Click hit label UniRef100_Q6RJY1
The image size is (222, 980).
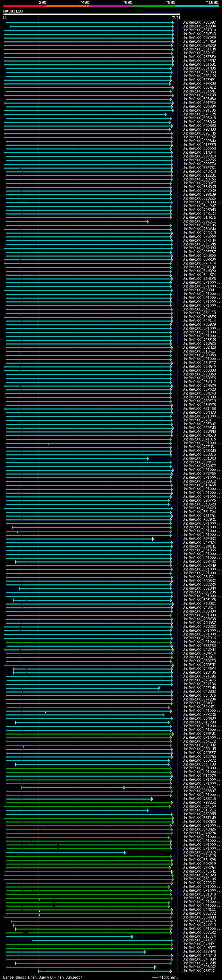(199, 53)
